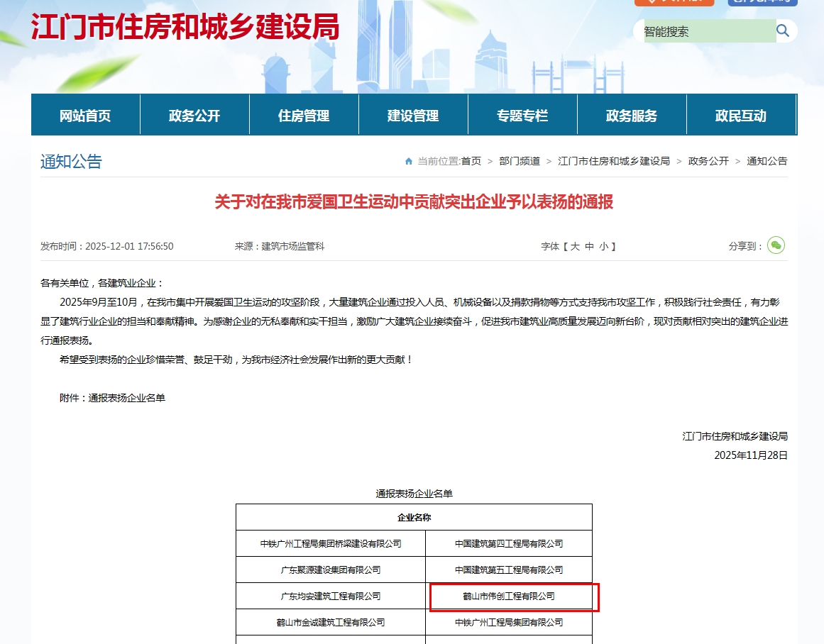Click the home icon in breadcrumb
The image size is (824, 644).
tap(409, 162)
